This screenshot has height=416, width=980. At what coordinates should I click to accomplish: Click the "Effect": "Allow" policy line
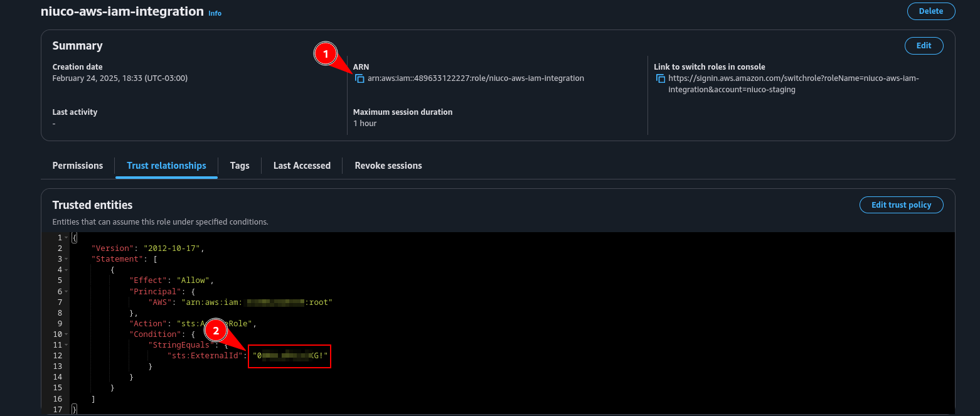[171, 280]
